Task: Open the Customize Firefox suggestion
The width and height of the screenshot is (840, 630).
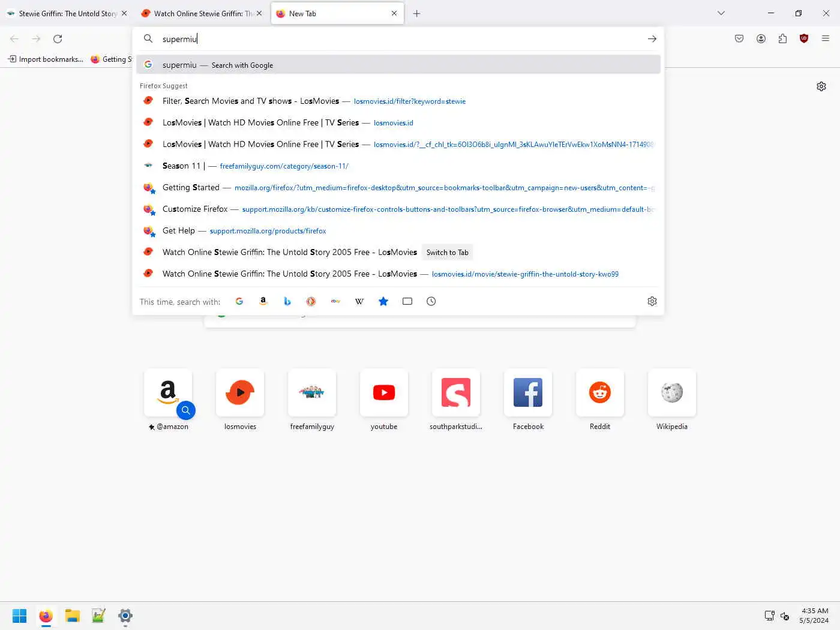Action: click(x=398, y=209)
